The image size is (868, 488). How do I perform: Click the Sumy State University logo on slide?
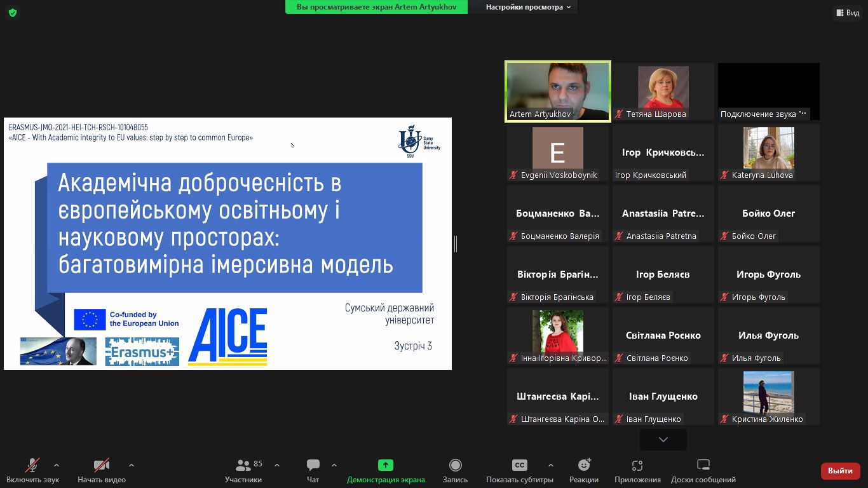point(419,141)
